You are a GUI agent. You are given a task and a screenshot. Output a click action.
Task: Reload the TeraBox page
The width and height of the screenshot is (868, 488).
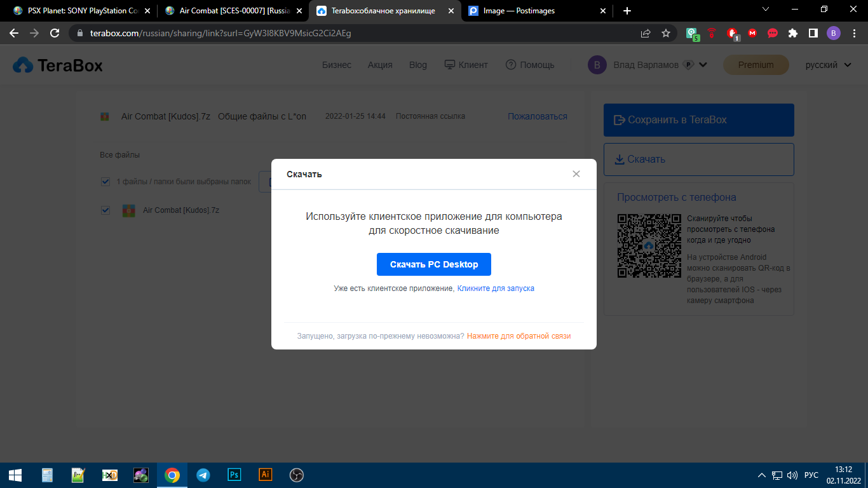(x=55, y=33)
